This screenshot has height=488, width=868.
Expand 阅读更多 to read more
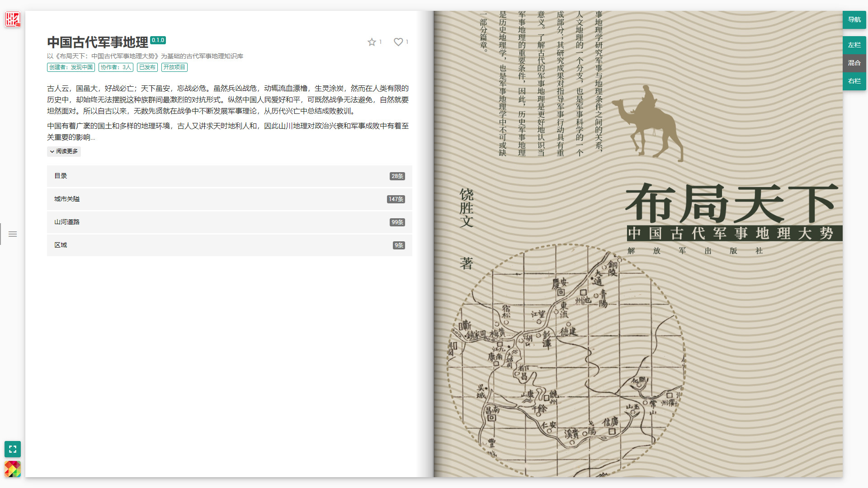pyautogui.click(x=64, y=151)
